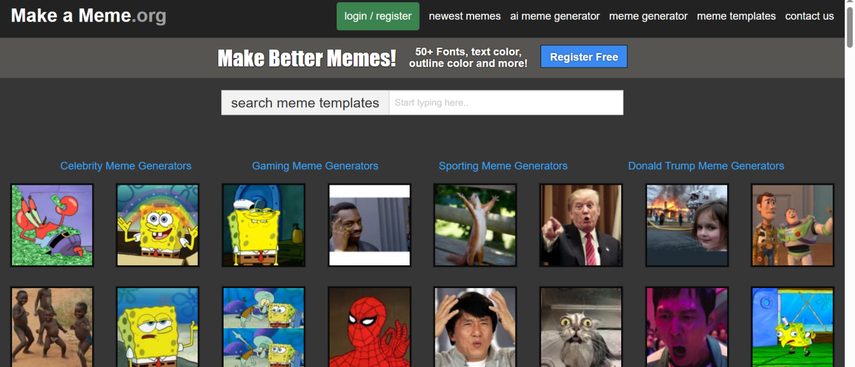Open Celebrity Meme Generators category
The height and width of the screenshot is (367, 855).
coord(125,166)
